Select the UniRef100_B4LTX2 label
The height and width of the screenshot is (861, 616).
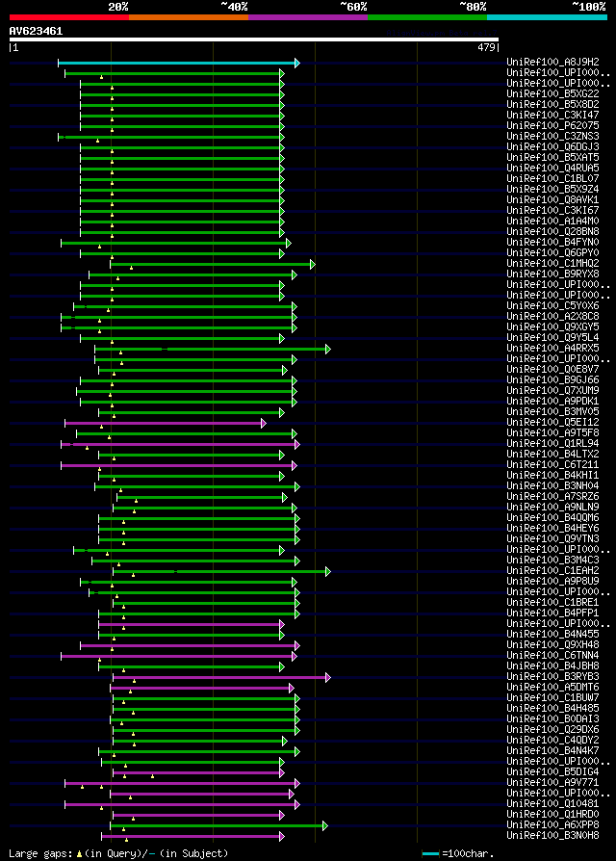pyautogui.click(x=552, y=455)
